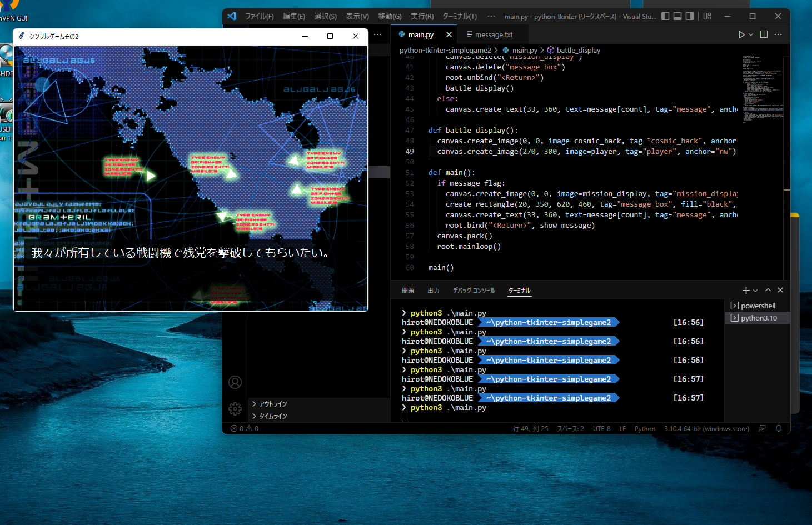Click the Accounts icon in the activity bar
The height and width of the screenshot is (525, 812).
coord(235,382)
